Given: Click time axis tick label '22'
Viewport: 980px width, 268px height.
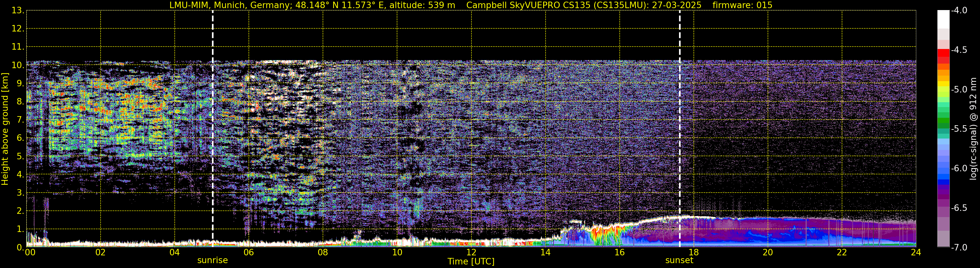Looking at the screenshot, I should [x=842, y=252].
